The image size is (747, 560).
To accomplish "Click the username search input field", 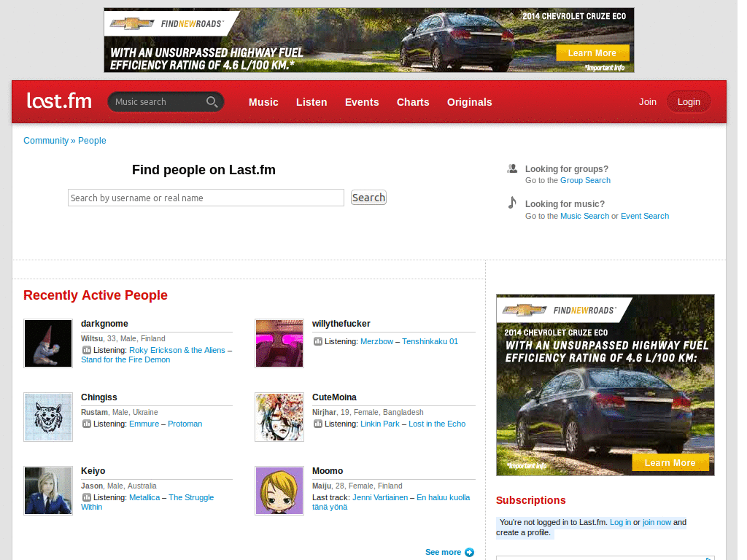I will [x=206, y=197].
